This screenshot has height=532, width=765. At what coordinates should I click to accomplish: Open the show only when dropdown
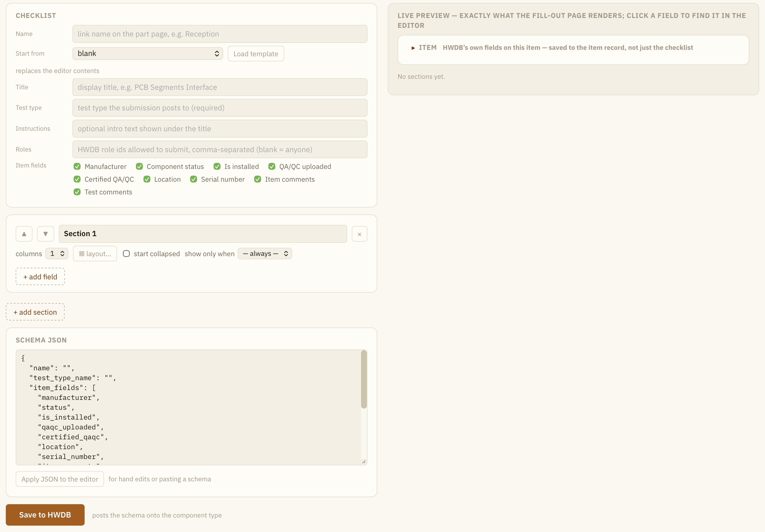tap(265, 254)
